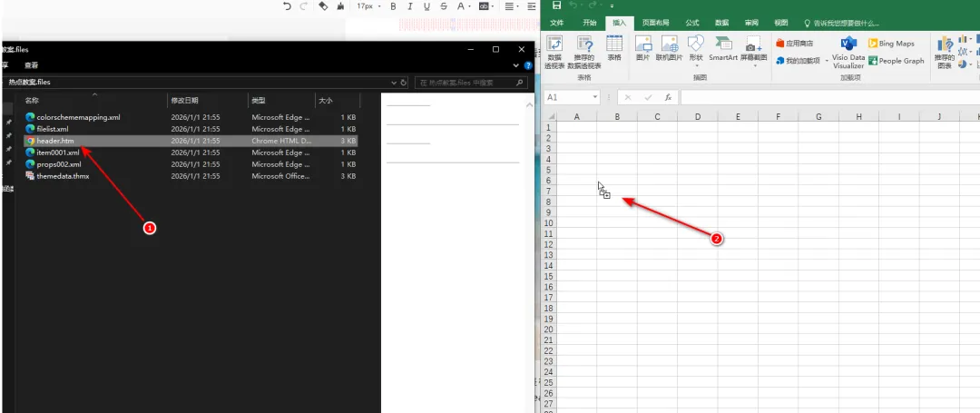Insert a Table (表格) from the ribbon
This screenshot has height=413, width=980.
(x=614, y=49)
